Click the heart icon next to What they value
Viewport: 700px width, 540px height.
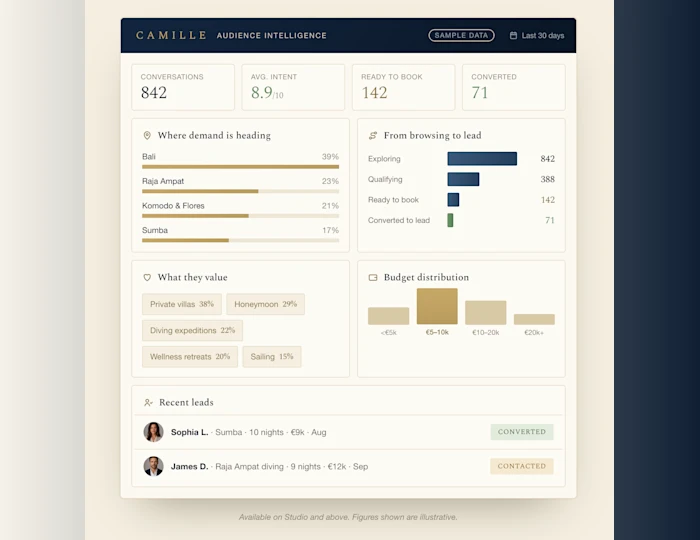[x=147, y=278]
